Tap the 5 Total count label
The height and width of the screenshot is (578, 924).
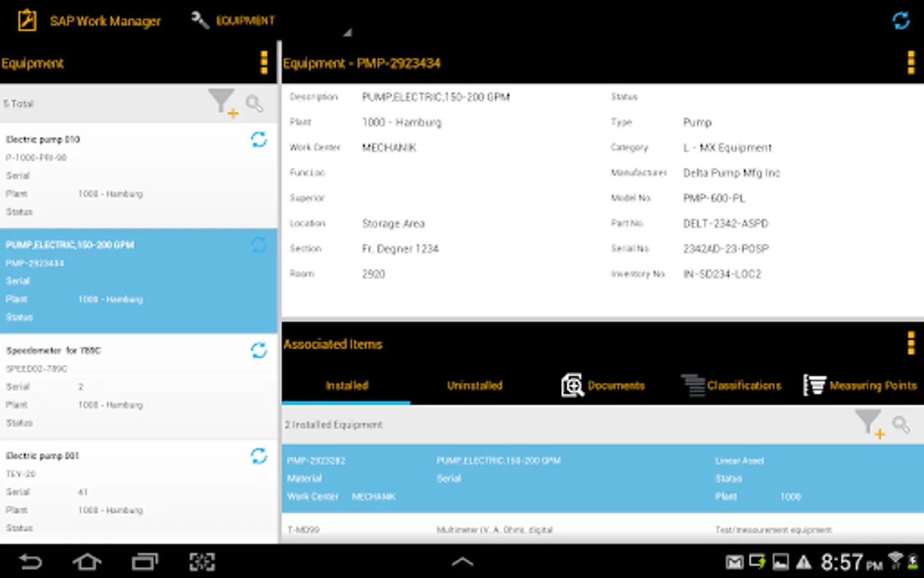click(19, 103)
